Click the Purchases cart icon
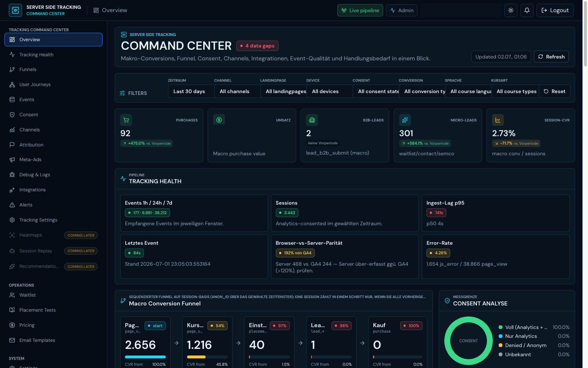The image size is (588, 368). (126, 120)
